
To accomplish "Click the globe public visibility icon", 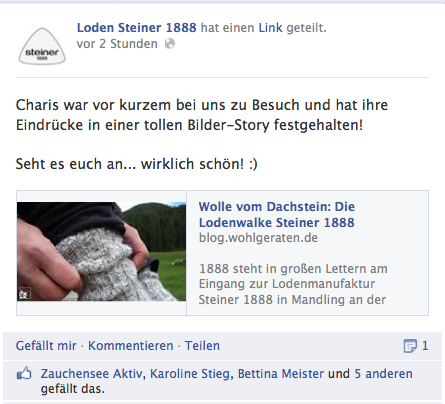I will coord(170,44).
